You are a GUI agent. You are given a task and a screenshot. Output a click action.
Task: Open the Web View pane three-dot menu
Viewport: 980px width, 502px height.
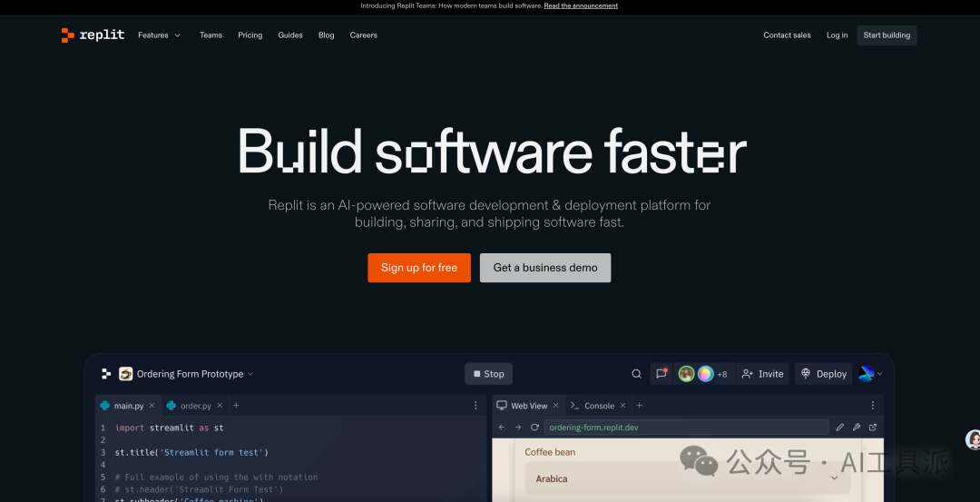tap(873, 406)
